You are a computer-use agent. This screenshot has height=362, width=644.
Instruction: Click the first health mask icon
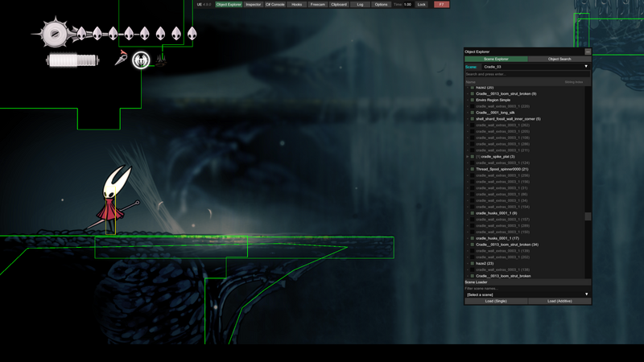(x=81, y=34)
